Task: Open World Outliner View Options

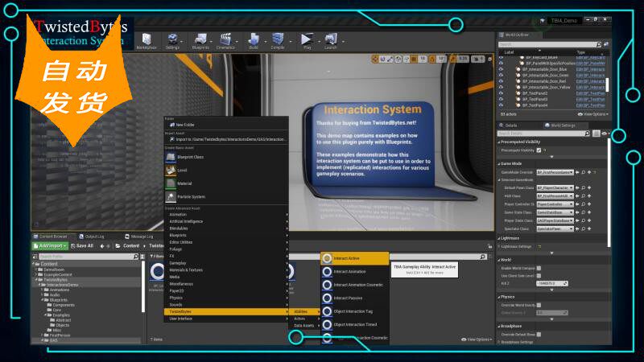Action: point(593,114)
